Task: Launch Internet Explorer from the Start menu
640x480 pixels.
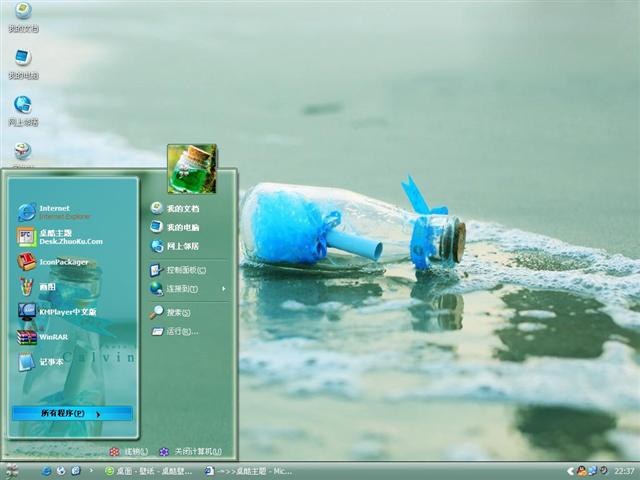Action: (x=54, y=212)
